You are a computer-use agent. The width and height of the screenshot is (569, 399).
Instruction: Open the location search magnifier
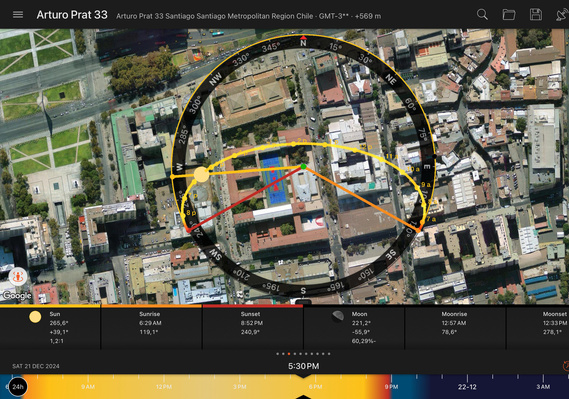point(482,15)
